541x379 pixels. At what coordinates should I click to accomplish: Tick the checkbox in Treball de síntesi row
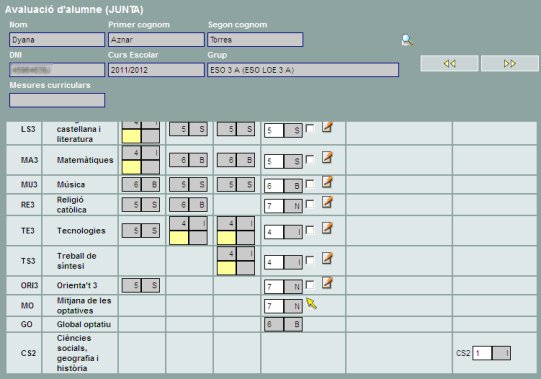pos(310,260)
